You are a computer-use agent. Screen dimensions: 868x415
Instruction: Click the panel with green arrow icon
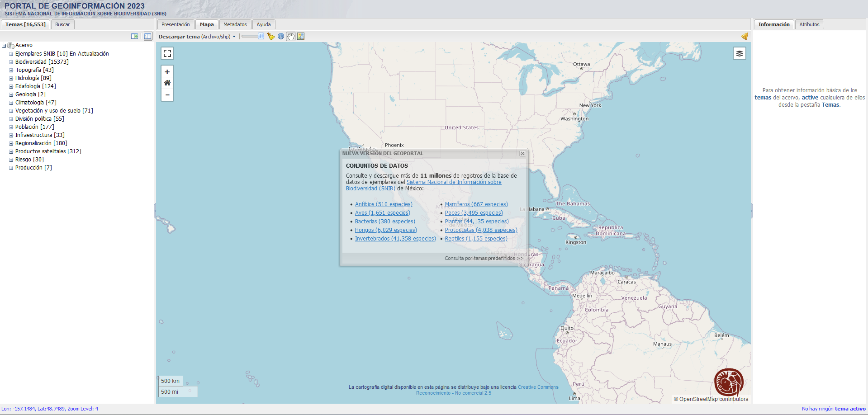pyautogui.click(x=134, y=36)
